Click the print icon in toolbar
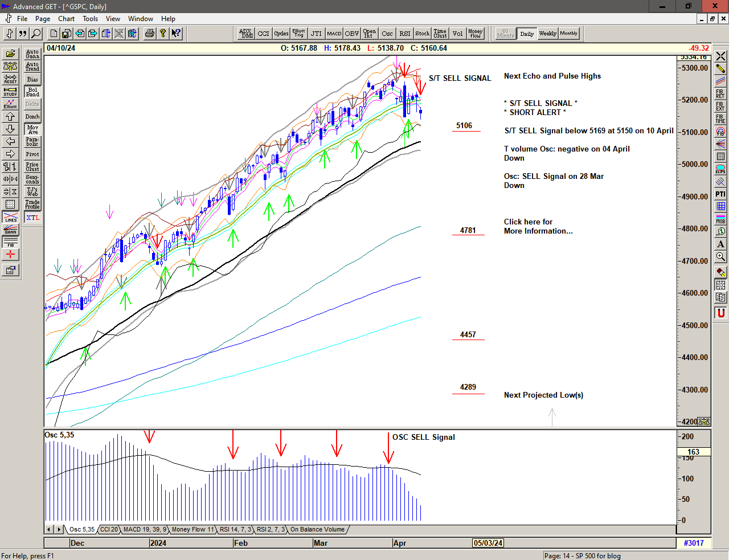 [x=149, y=34]
